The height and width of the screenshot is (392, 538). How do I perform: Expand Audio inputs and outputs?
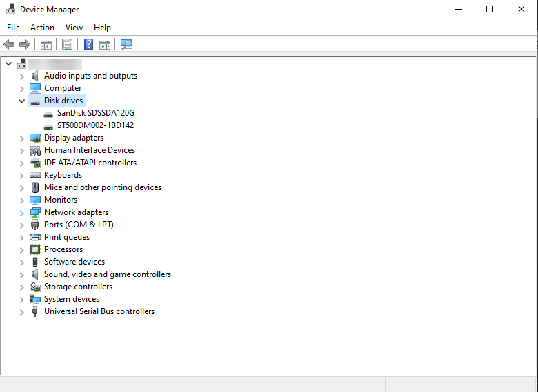pyautogui.click(x=21, y=76)
